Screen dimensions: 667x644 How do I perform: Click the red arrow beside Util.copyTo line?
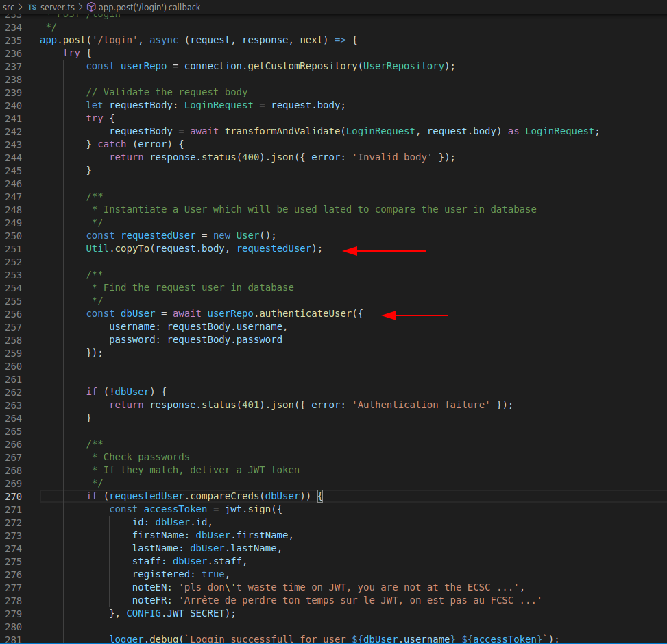coord(384,251)
